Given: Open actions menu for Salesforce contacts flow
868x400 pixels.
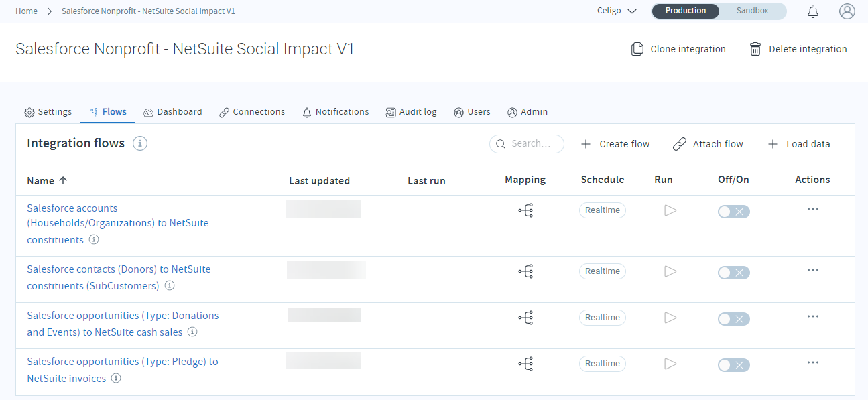Looking at the screenshot, I should coord(813,270).
